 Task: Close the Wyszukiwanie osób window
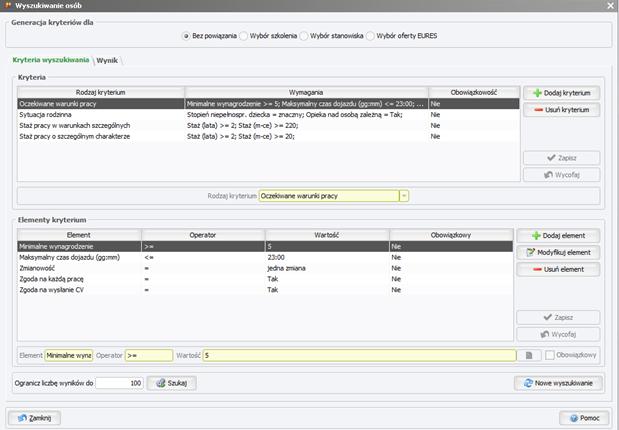coord(610,6)
